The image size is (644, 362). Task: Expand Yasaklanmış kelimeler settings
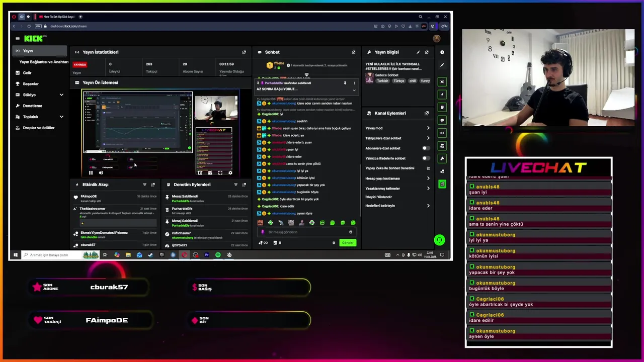click(x=428, y=189)
